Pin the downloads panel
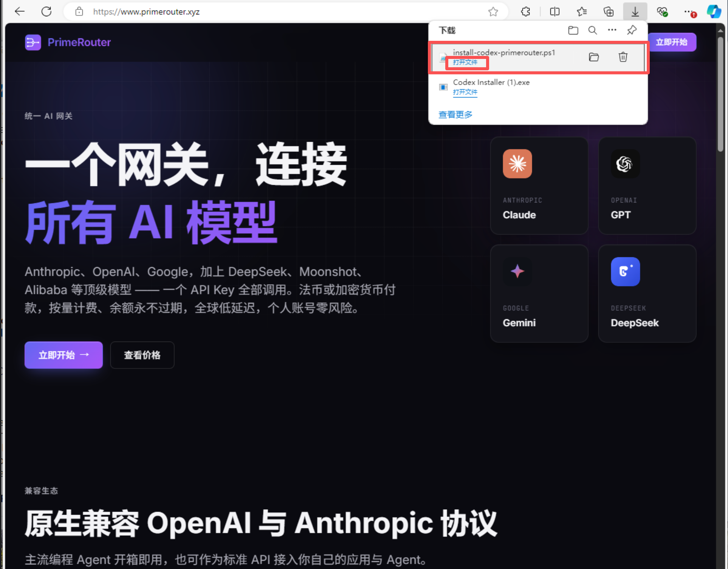 pos(632,30)
